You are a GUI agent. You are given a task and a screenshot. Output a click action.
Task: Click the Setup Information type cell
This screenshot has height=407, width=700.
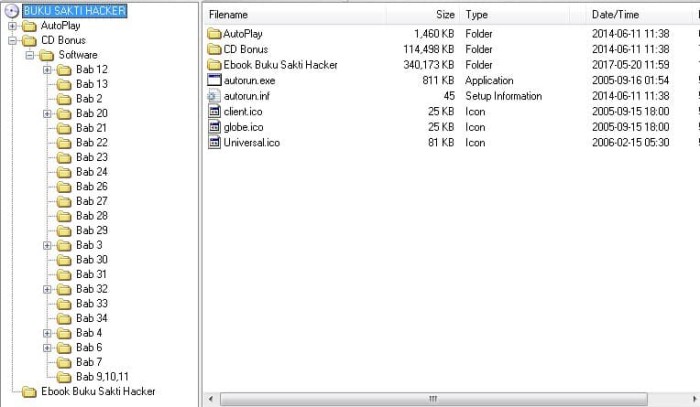tap(504, 96)
